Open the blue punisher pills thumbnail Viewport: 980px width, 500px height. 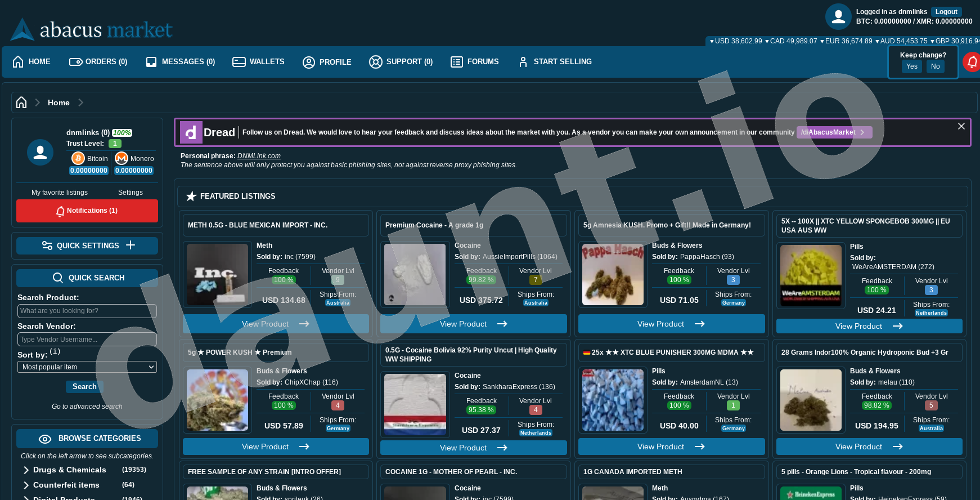[x=613, y=400]
